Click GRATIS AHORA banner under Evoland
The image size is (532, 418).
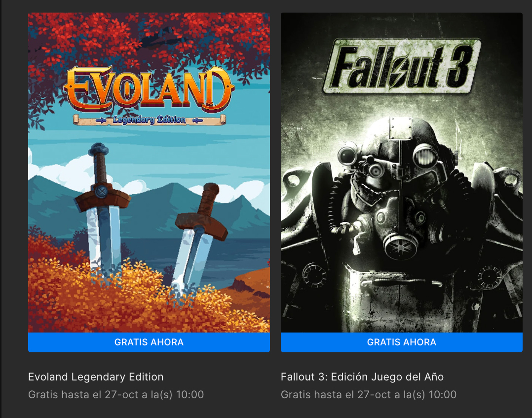(149, 342)
